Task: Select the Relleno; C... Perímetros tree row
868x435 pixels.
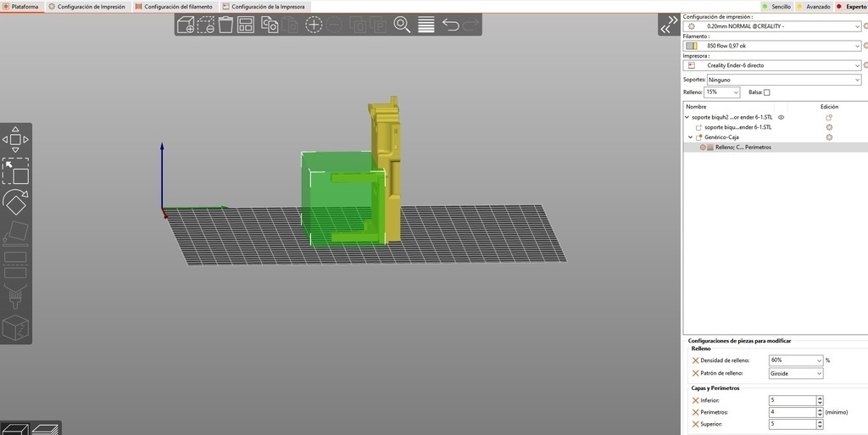Action: (775, 148)
